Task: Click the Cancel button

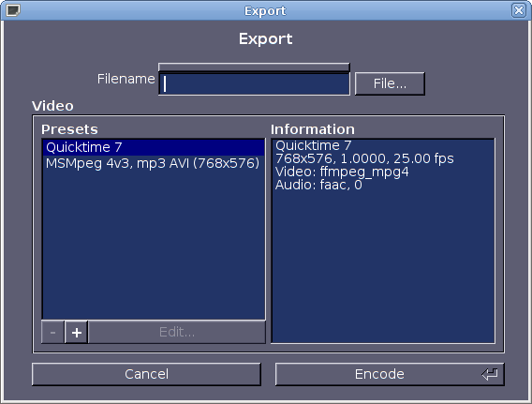Action: [146, 374]
